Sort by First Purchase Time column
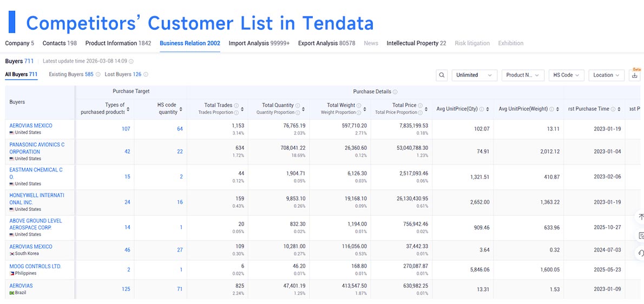Screen dimensions: 644x304 point(619,109)
